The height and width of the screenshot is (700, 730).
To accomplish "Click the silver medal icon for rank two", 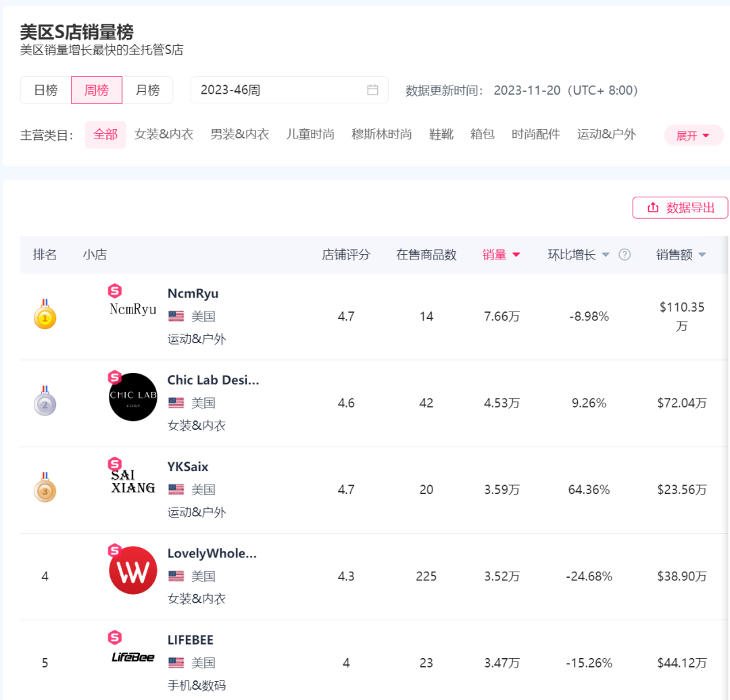I will [x=45, y=402].
